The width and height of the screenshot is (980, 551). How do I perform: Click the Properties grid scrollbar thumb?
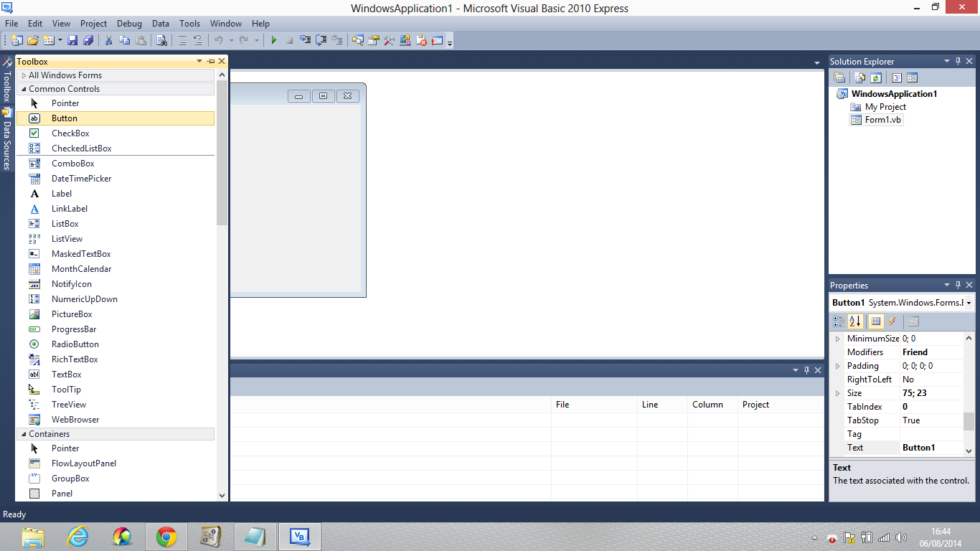tap(969, 422)
